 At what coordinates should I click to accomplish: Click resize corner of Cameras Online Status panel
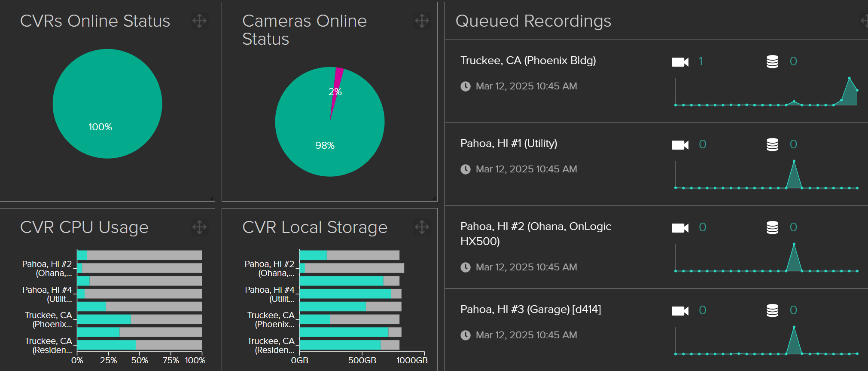(x=435, y=199)
